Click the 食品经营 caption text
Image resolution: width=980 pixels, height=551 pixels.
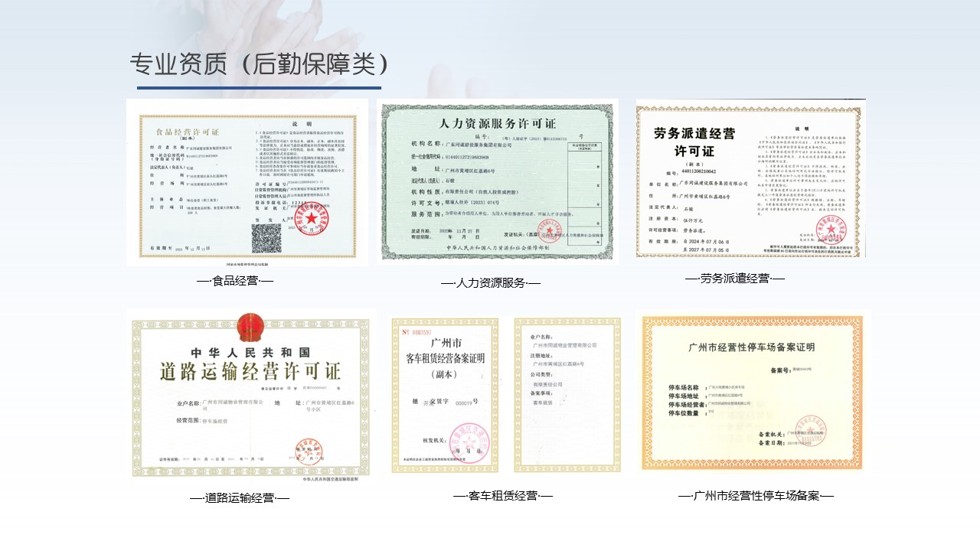pyautogui.click(x=235, y=281)
